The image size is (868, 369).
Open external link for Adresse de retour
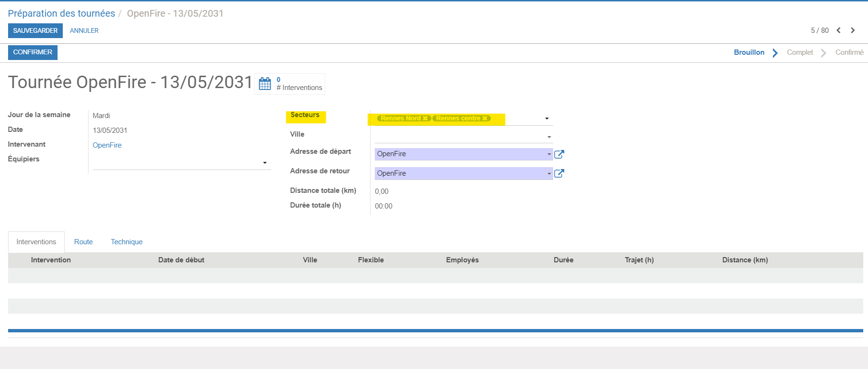(559, 173)
